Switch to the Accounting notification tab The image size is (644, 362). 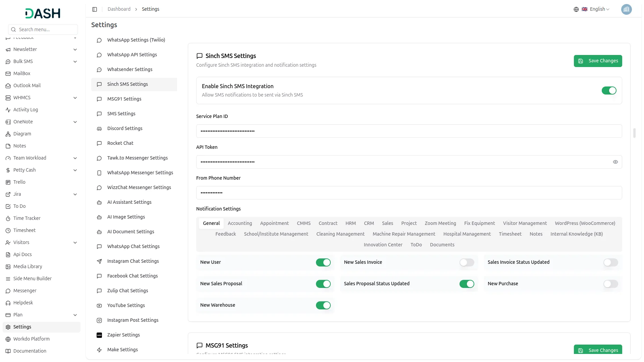coord(239,224)
